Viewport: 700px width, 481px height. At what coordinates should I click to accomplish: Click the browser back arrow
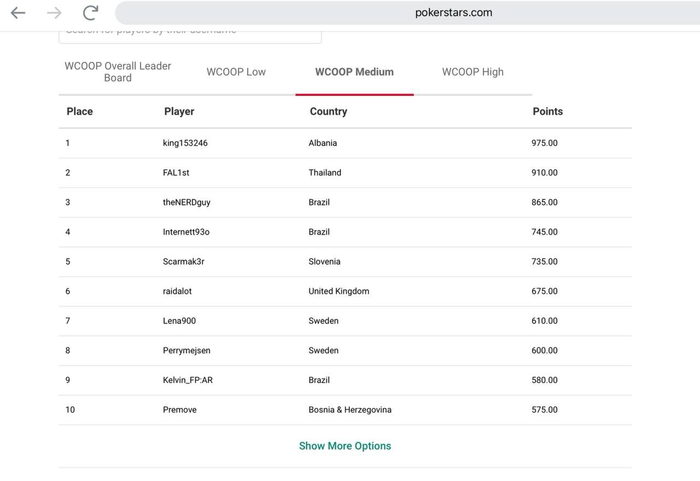coord(18,13)
